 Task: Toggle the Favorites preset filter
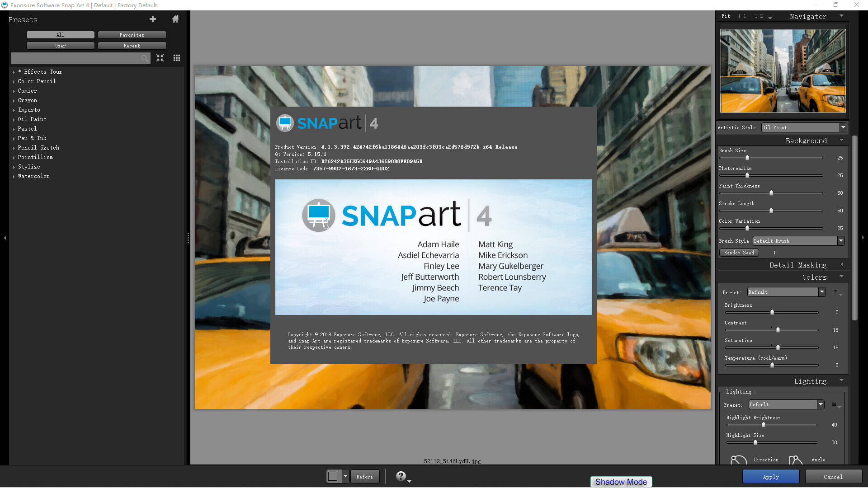click(x=132, y=35)
